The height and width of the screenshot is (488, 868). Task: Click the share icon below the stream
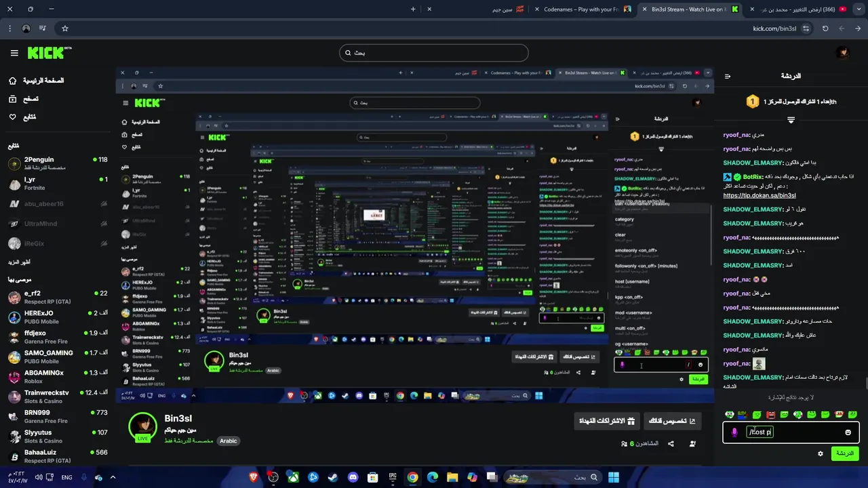coord(671,444)
